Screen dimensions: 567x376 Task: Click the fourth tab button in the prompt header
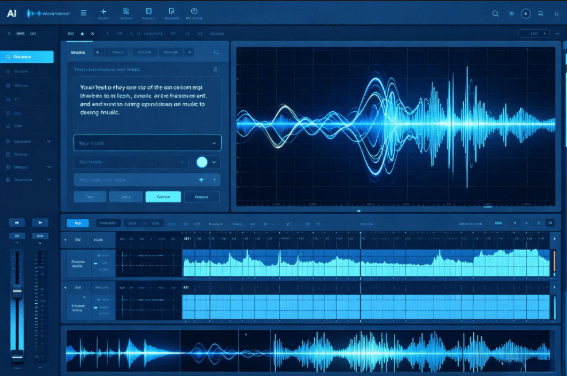(171, 52)
